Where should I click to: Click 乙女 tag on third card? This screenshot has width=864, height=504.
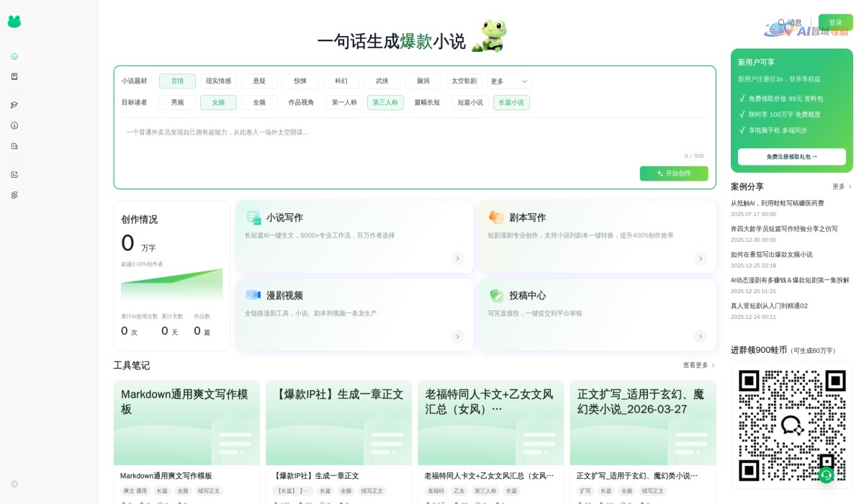click(459, 491)
